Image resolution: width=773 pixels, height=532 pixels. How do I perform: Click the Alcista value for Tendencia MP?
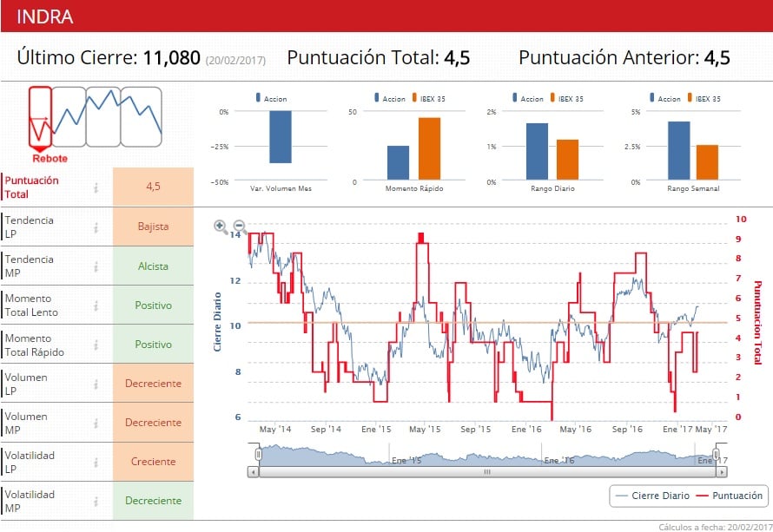tap(154, 266)
